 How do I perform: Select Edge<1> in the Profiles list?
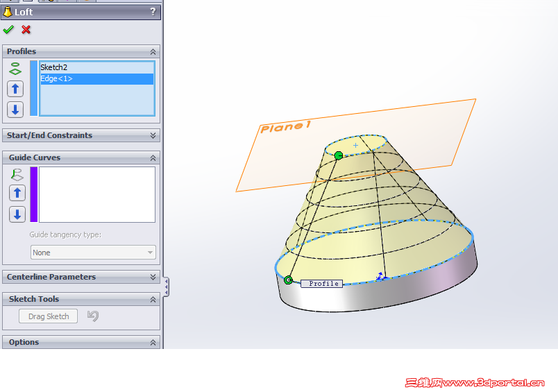tap(96, 79)
